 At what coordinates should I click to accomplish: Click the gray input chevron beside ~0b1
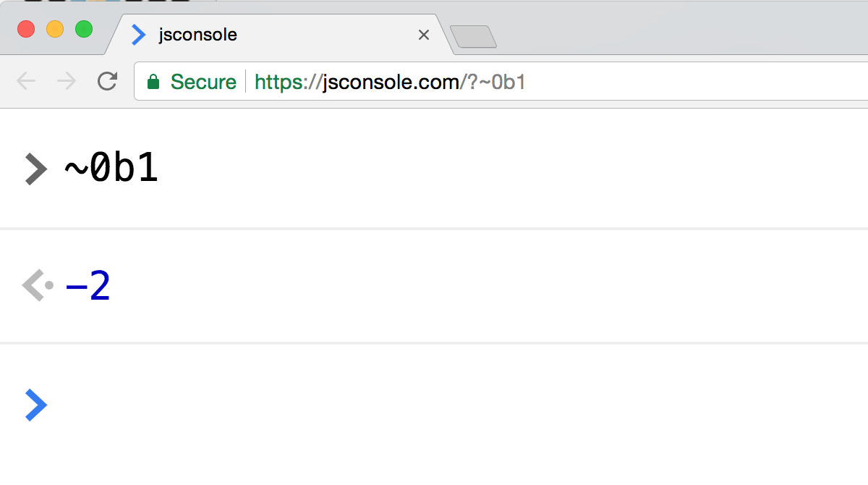35,169
